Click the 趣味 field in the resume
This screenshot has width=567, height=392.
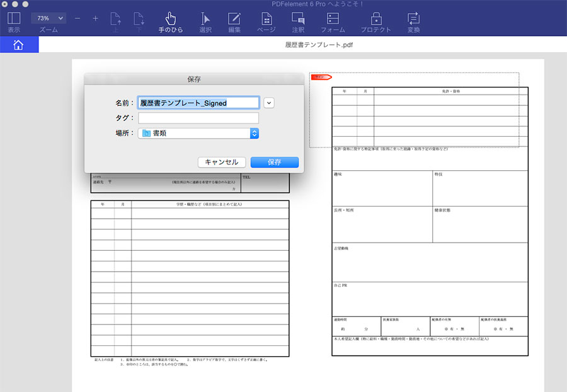point(382,188)
